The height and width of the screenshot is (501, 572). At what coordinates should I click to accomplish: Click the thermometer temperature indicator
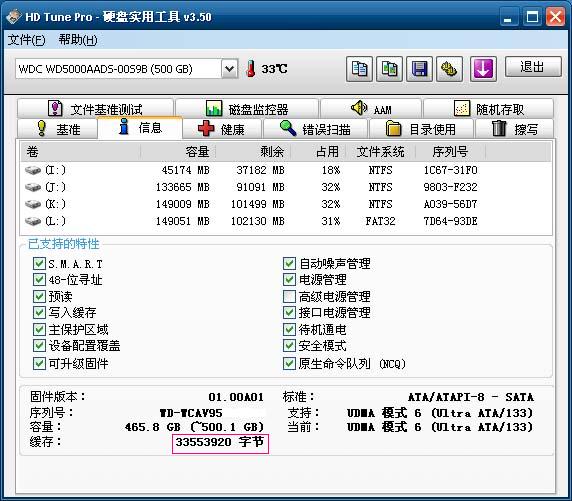(250, 69)
